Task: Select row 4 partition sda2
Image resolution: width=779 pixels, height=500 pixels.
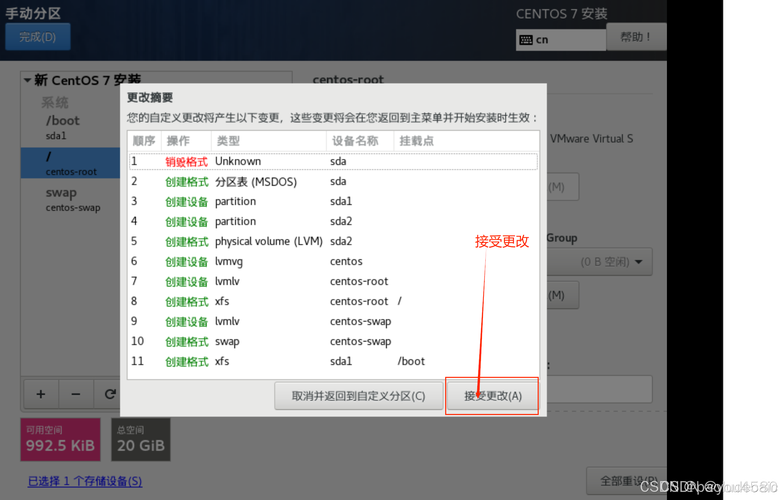Action: point(333,221)
